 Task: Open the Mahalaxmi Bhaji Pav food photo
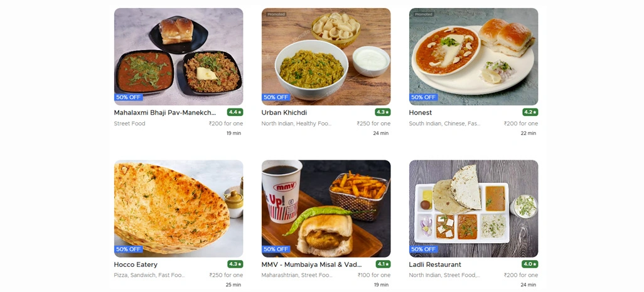[x=178, y=56]
